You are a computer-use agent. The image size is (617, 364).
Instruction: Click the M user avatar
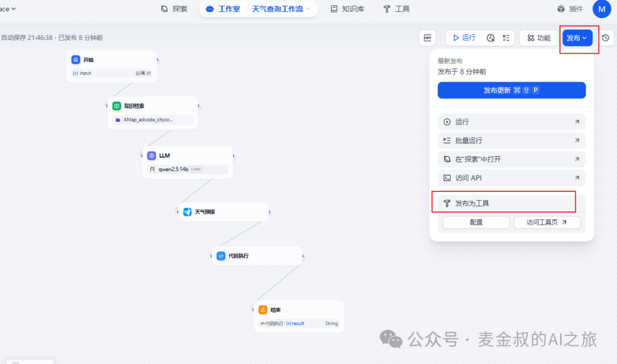point(601,9)
